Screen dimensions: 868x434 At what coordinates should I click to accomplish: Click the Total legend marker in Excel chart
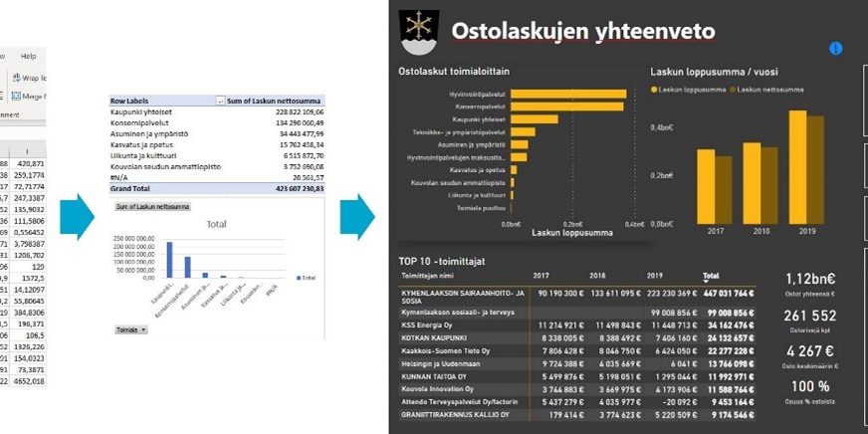tap(300, 278)
